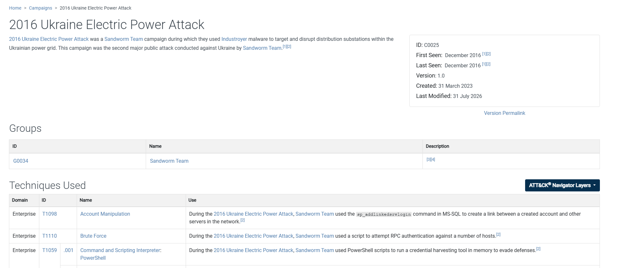Click the 'Description' column header in Groups table
The image size is (644, 268).
coord(438,146)
